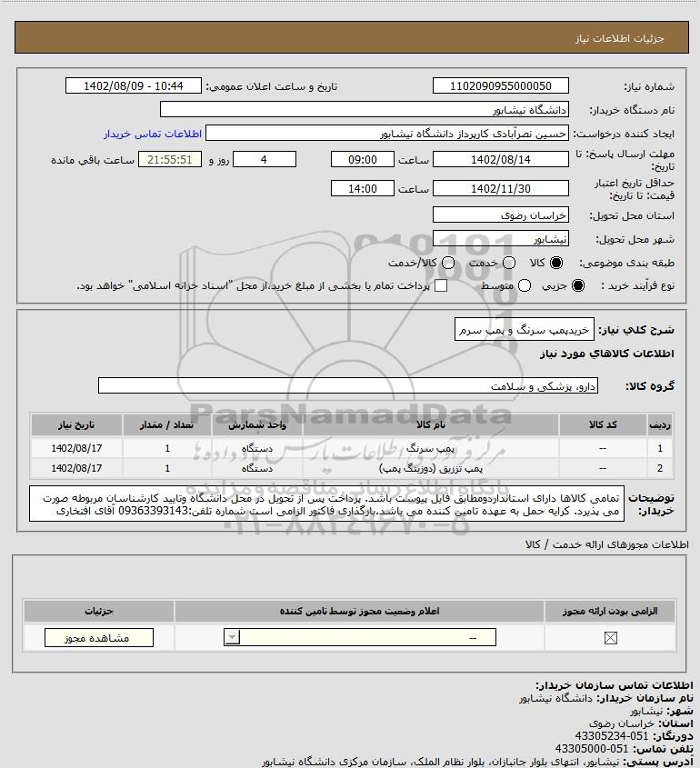Click the response deadline date 1402/08/14

point(501,159)
